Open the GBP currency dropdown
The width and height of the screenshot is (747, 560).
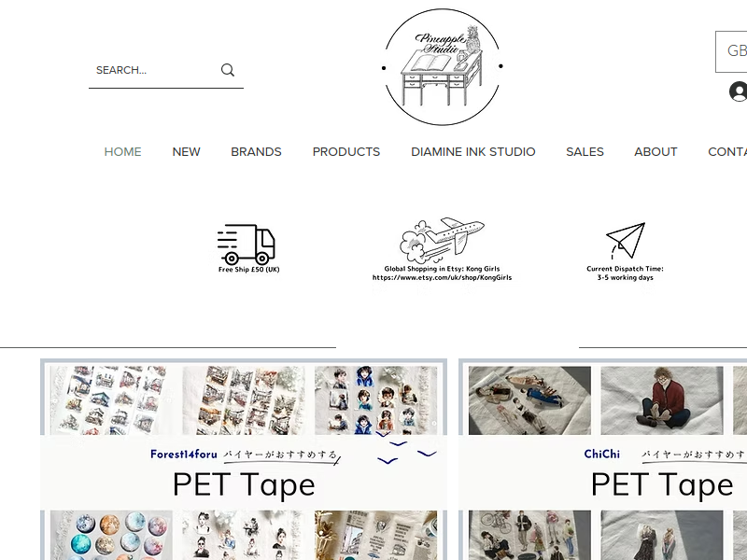coord(731,51)
